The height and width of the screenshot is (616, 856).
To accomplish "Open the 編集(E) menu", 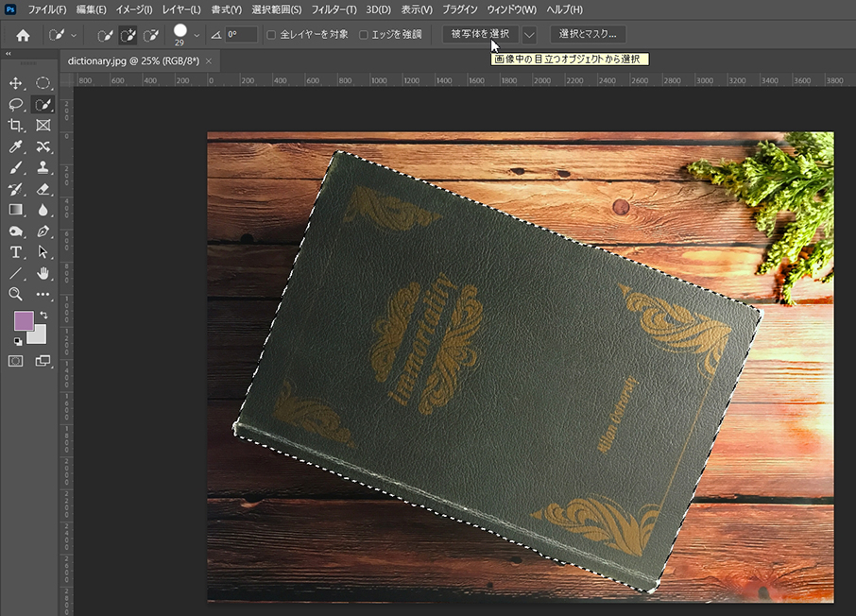I will pyautogui.click(x=91, y=9).
